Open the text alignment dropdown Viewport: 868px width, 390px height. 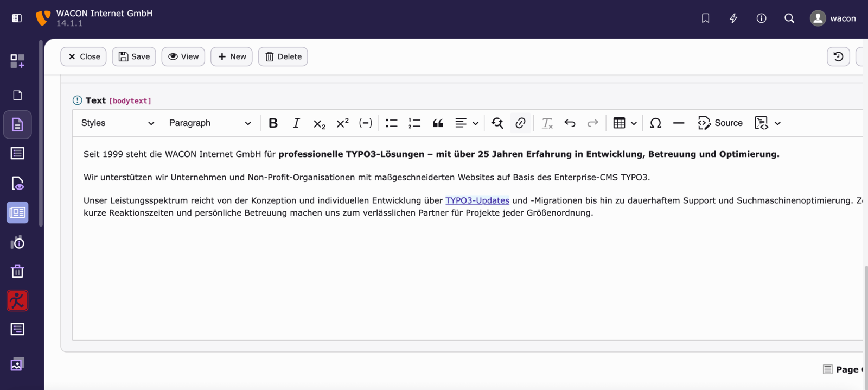point(466,123)
